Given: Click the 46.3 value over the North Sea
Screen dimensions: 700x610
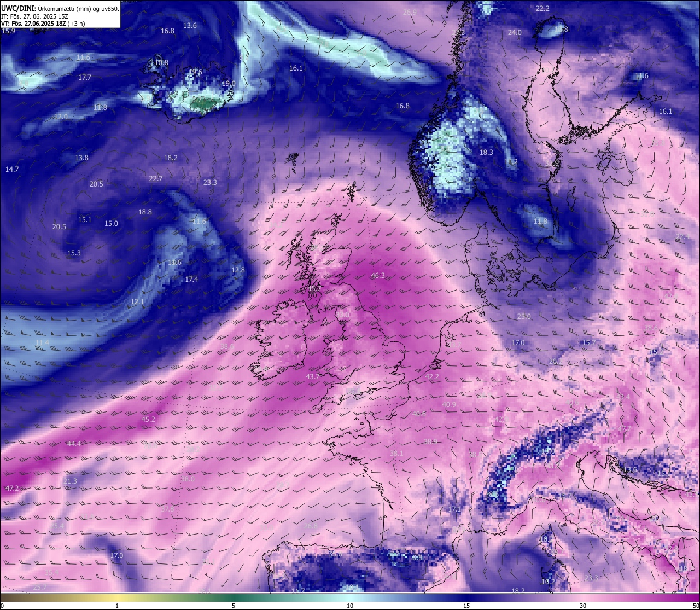Looking at the screenshot, I should click(x=378, y=276).
